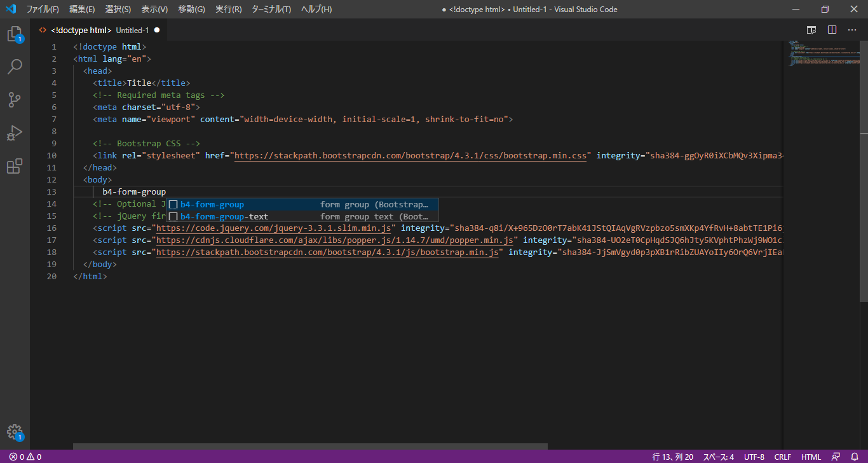Screen dimensions: 868x463
Task: Open the ターミナル(T) menu
Action: pos(271,9)
